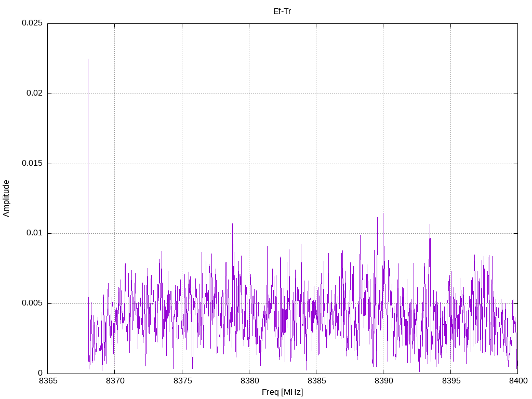Click the 0.02 y-axis tick label
This screenshot has width=532, height=399.
click(35, 93)
